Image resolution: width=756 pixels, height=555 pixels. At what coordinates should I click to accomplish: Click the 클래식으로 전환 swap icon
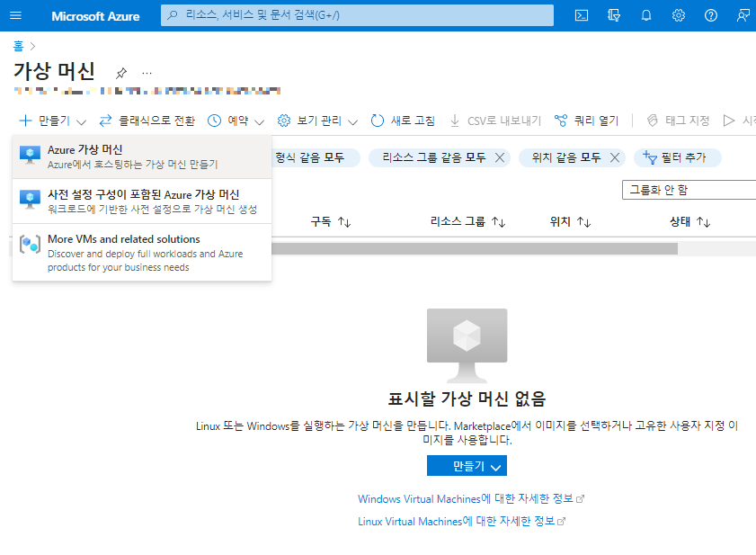(105, 121)
